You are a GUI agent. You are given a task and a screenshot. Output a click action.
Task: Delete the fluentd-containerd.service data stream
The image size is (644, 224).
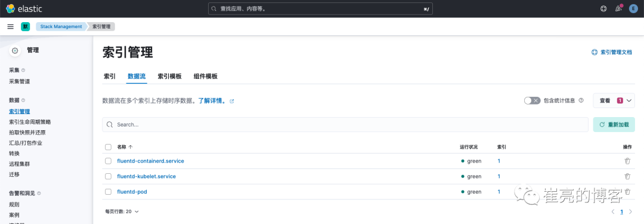click(x=627, y=161)
